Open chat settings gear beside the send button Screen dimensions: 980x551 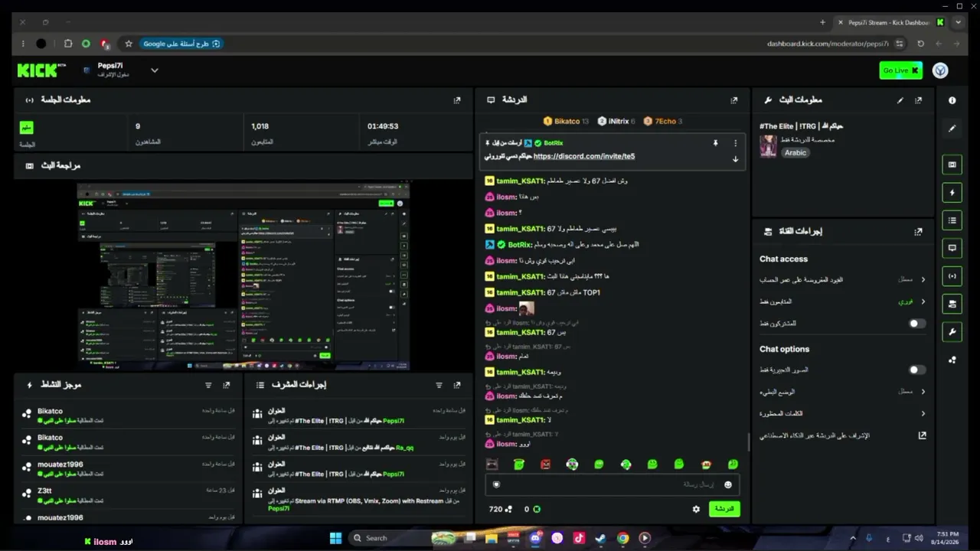(x=696, y=509)
